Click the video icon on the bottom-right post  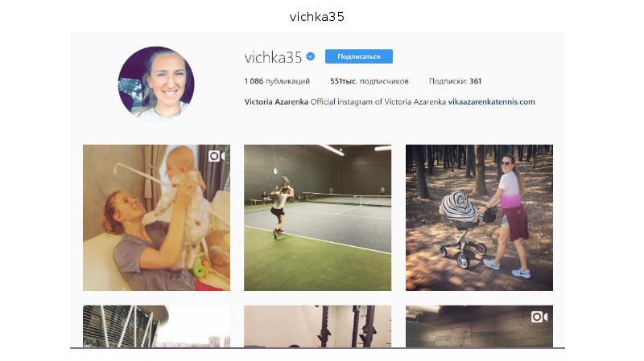coord(539,317)
